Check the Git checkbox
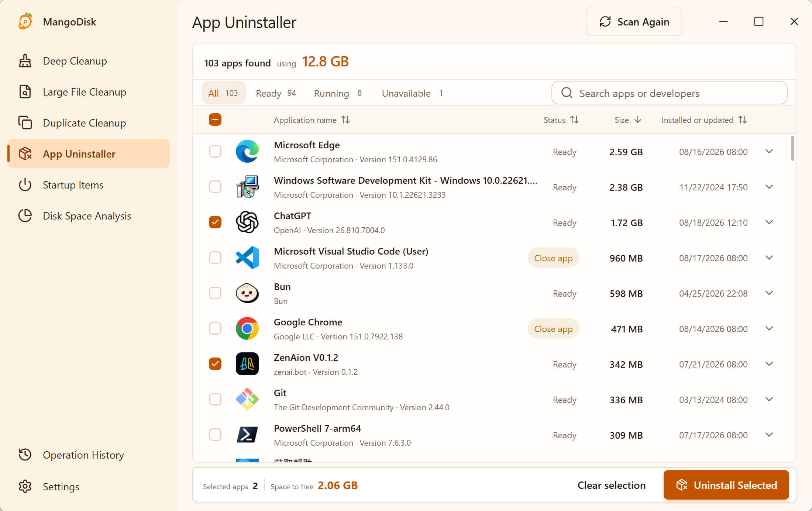 [215, 399]
